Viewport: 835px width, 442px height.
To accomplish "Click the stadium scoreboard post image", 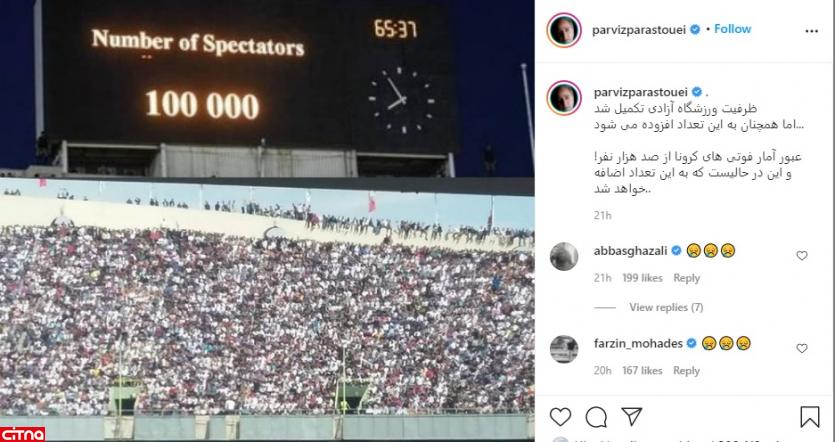I will [267, 221].
